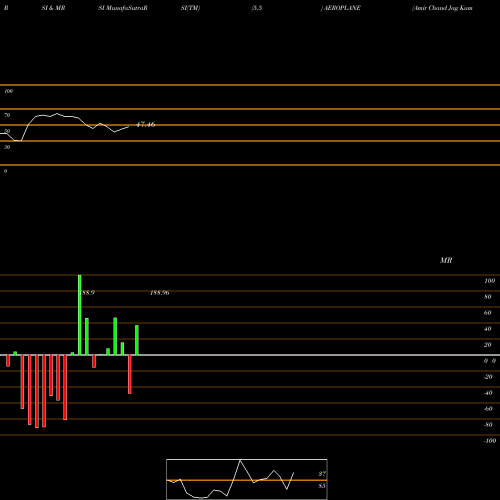The width and height of the screenshot is (500, 500).
Task: Click the 83 value in mini chart
Action: pyautogui.click(x=322, y=486)
